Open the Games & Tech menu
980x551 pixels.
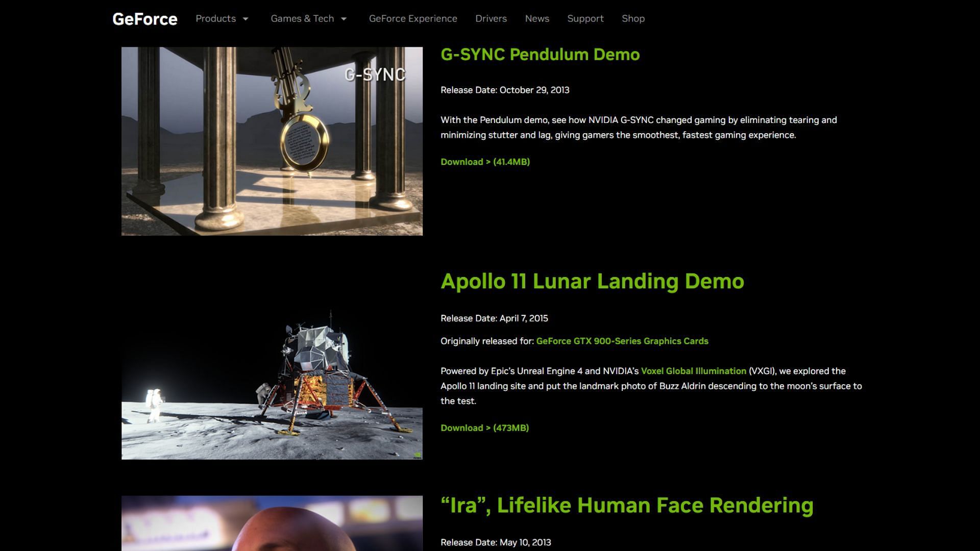(x=302, y=18)
